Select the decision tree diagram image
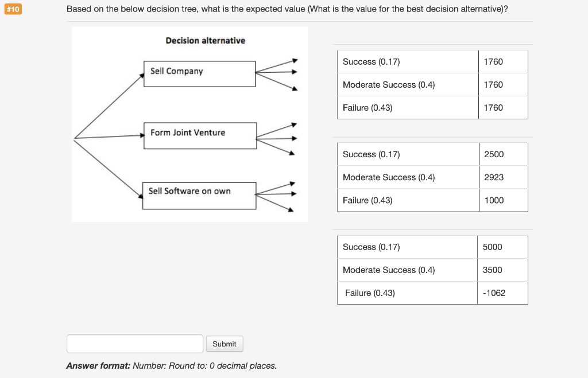Screen dimensions: 588x378 189,124
